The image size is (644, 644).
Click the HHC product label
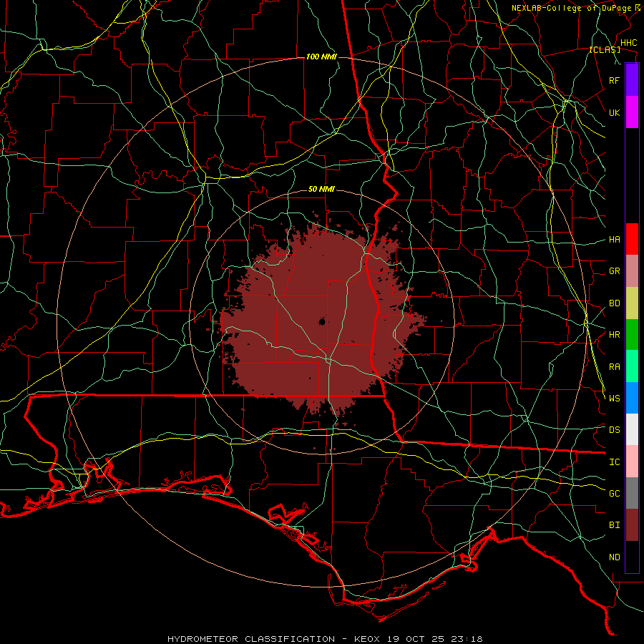tap(628, 43)
